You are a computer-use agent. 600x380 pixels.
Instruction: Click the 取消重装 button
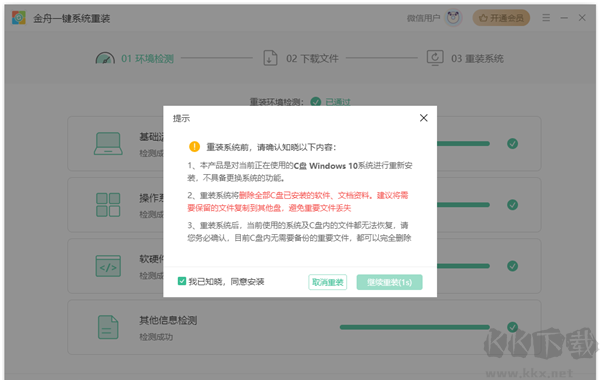[328, 282]
